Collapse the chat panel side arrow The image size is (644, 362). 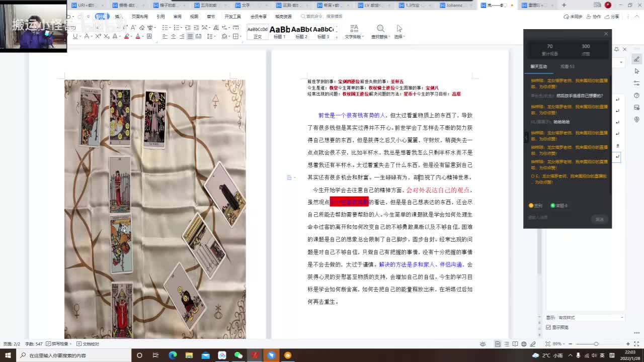click(526, 137)
